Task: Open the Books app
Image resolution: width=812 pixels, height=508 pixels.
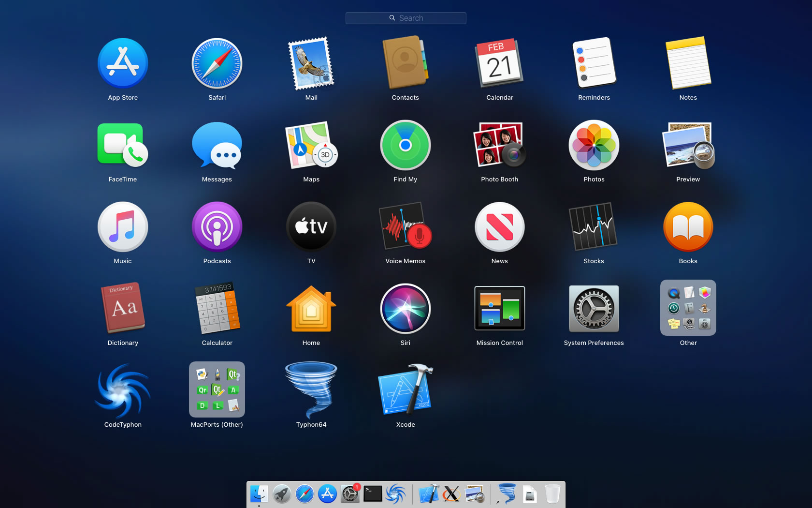Action: click(688, 227)
